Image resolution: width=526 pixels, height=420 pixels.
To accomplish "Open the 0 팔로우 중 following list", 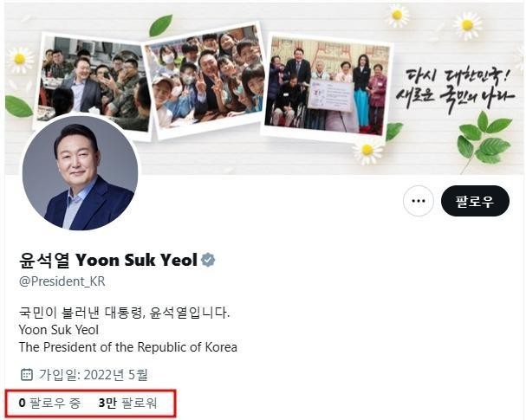I will (49, 403).
